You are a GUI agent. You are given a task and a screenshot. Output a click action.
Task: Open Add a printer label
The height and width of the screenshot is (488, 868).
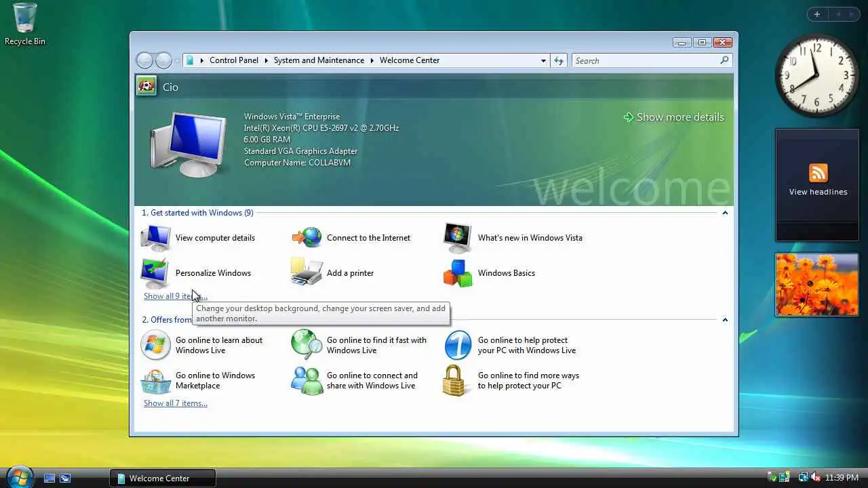click(x=350, y=273)
